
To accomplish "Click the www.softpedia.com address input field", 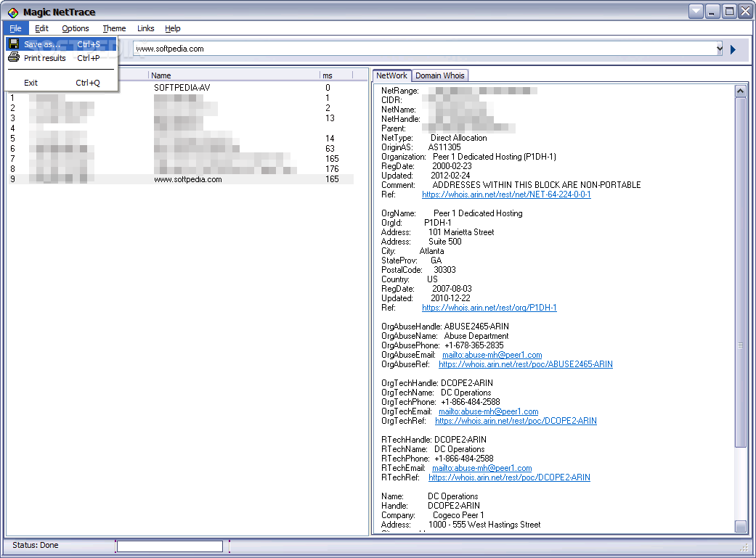I will (424, 48).
